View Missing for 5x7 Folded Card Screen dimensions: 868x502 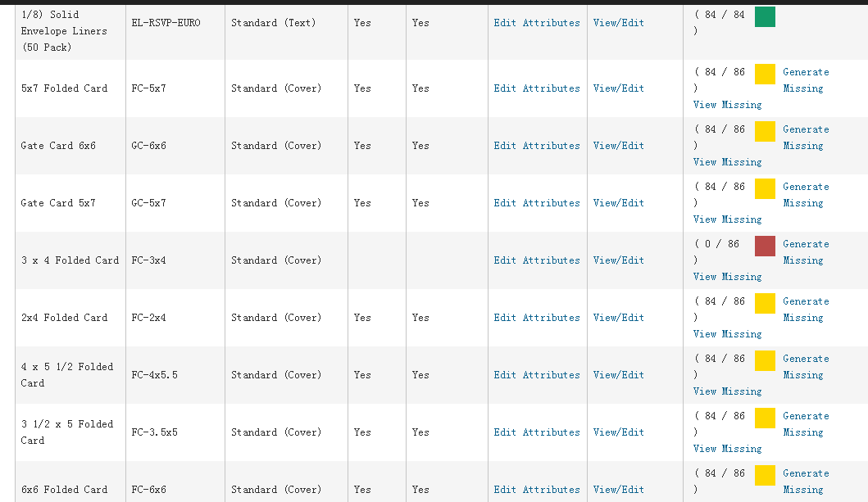point(727,105)
